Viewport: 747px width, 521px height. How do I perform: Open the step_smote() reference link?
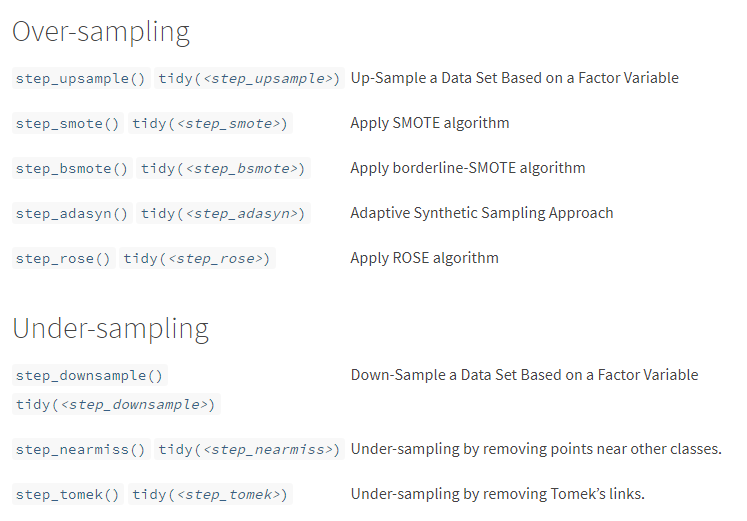pyautogui.click(x=67, y=123)
